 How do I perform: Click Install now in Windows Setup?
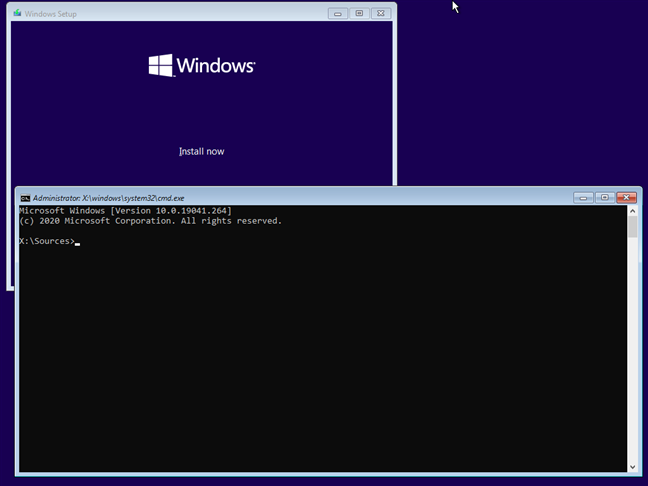coord(201,151)
